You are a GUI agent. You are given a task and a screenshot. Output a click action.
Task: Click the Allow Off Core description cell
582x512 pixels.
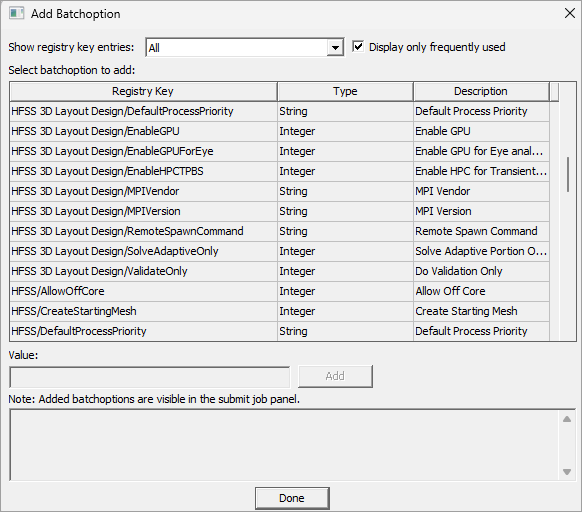[x=481, y=291]
